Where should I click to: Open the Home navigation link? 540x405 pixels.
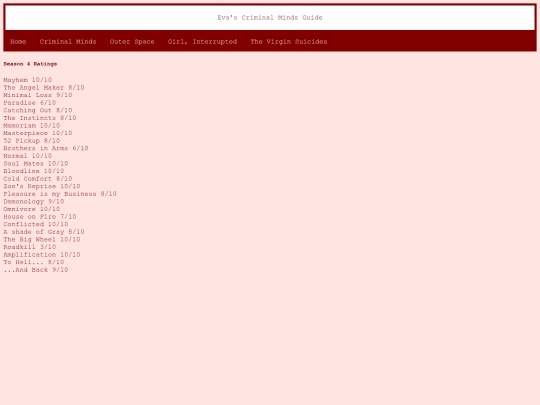coord(18,42)
